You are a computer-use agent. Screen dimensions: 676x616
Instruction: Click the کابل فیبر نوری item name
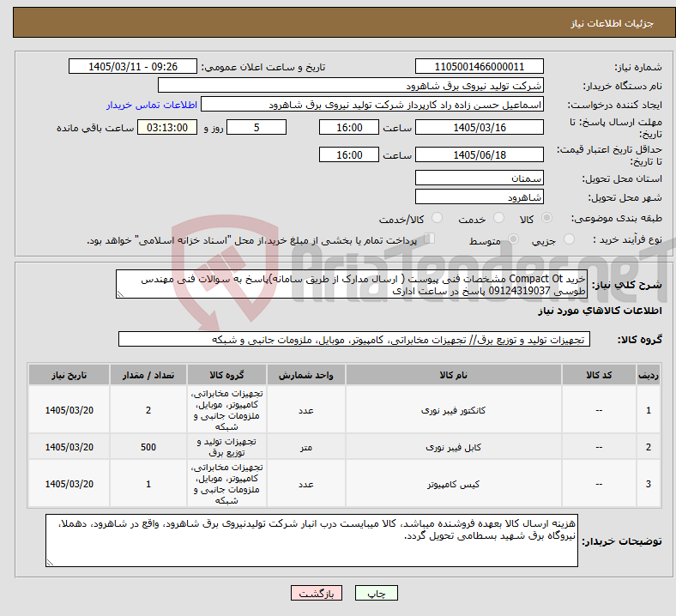454,448
